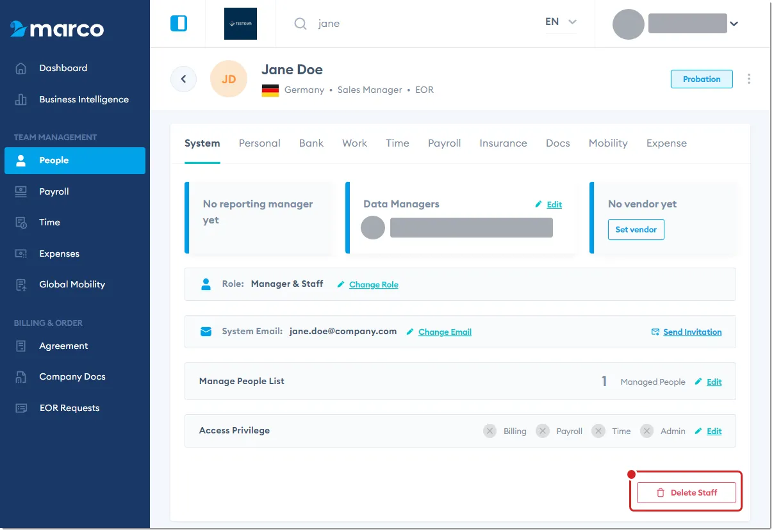Image resolution: width=774 pixels, height=532 pixels.
Task: Click the People person icon
Action: pyautogui.click(x=21, y=161)
